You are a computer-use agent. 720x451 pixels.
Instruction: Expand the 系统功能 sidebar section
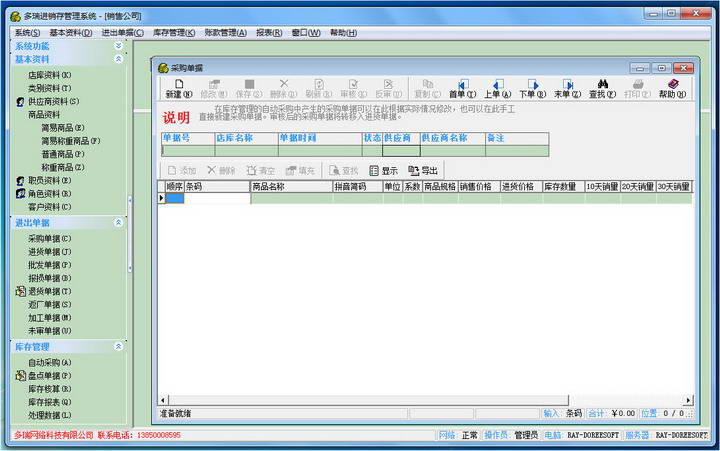click(118, 46)
